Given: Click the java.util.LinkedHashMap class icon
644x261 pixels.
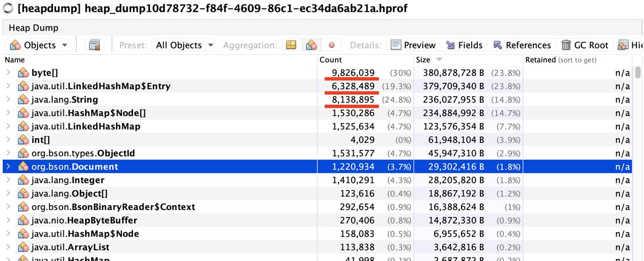Looking at the screenshot, I should [23, 126].
